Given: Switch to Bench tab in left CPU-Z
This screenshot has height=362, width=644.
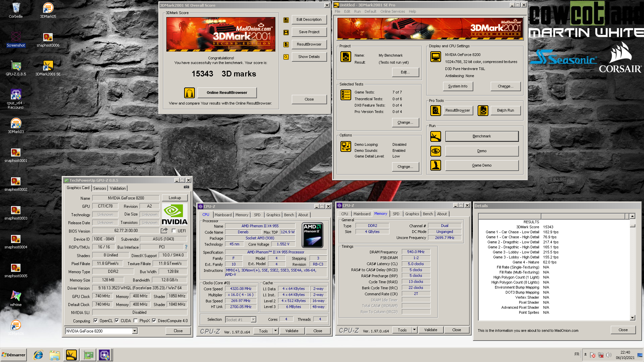Looking at the screenshot, I should 289,215.
